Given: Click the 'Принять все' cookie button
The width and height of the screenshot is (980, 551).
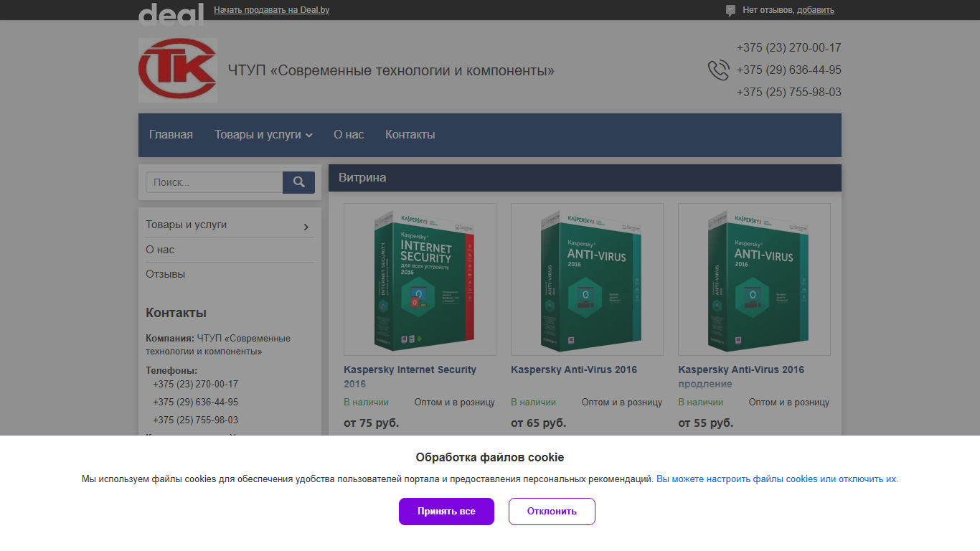Looking at the screenshot, I should tap(446, 512).
